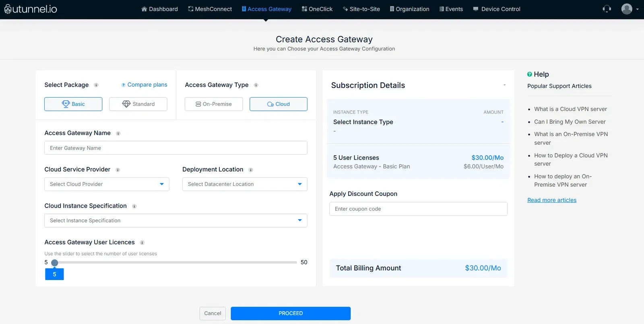
Task: Select the Standard package
Action: pyautogui.click(x=138, y=104)
